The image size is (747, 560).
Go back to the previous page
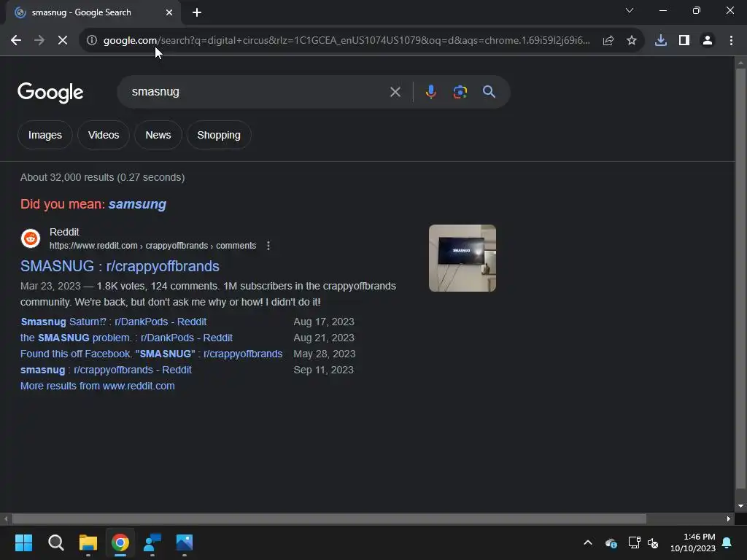click(x=16, y=41)
